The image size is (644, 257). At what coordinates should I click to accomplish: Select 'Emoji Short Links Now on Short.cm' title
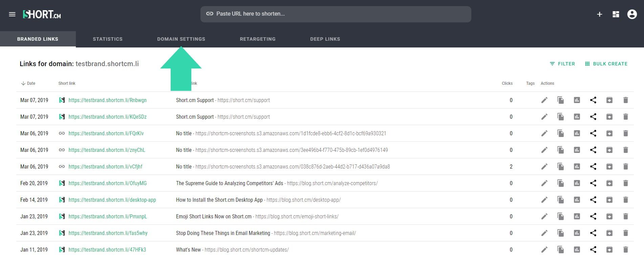(214, 216)
